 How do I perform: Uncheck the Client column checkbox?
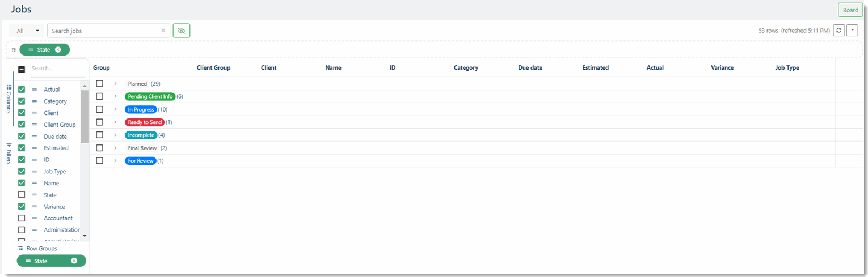pyautogui.click(x=22, y=113)
